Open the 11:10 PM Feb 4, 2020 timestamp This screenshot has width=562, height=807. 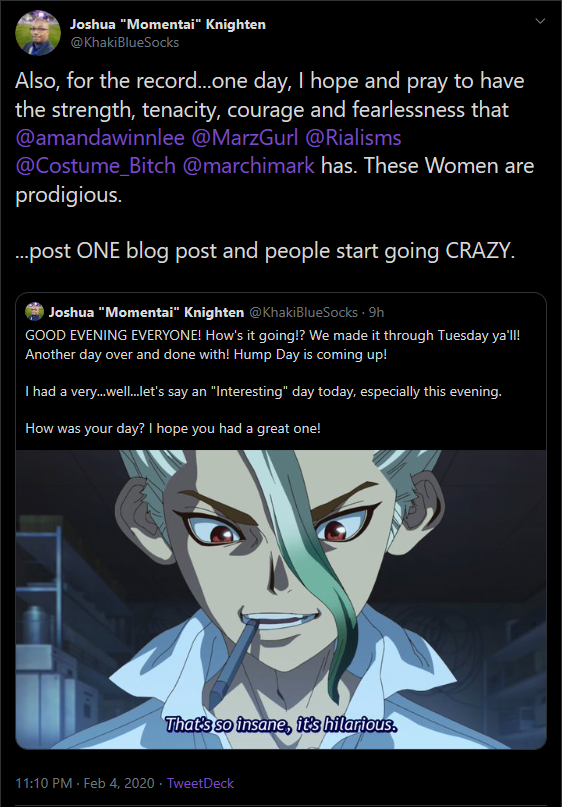[85, 783]
